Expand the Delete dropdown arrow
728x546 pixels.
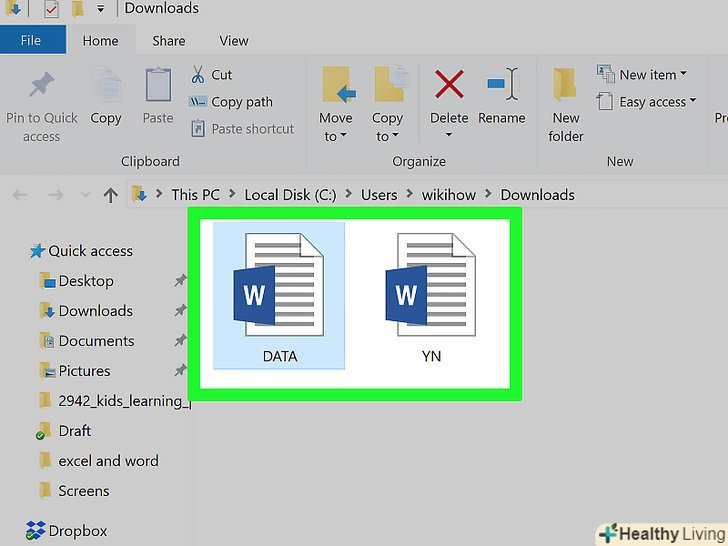448,135
